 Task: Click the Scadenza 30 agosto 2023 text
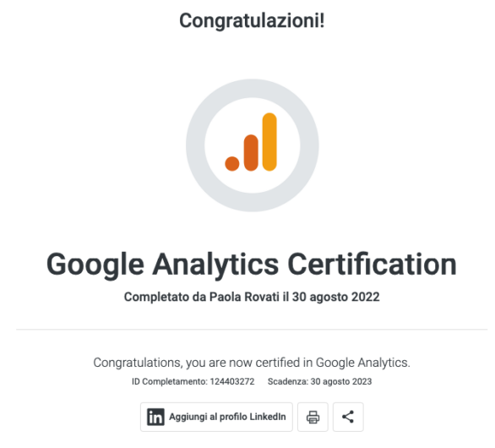tap(319, 382)
